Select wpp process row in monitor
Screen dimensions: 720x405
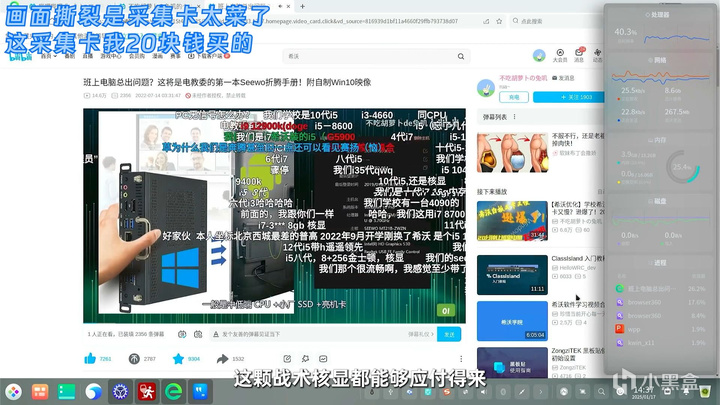pos(660,329)
